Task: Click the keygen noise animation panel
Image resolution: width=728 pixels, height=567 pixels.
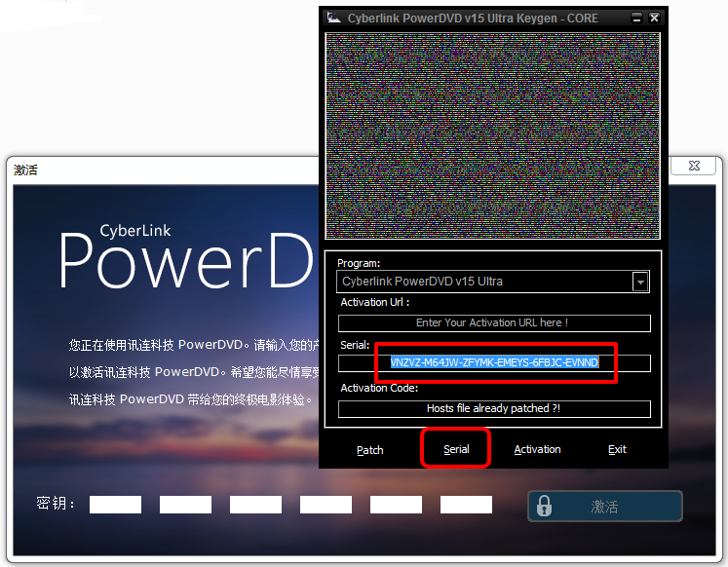Action: pos(492,136)
